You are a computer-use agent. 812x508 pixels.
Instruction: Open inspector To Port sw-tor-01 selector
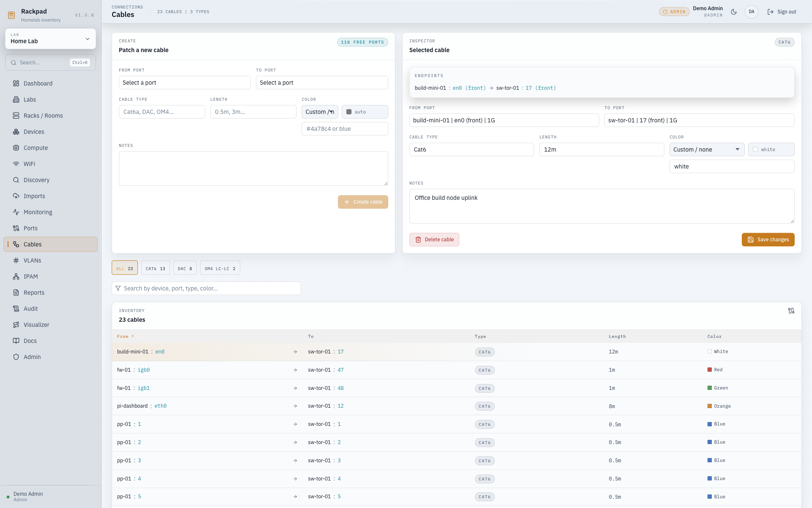coord(699,120)
